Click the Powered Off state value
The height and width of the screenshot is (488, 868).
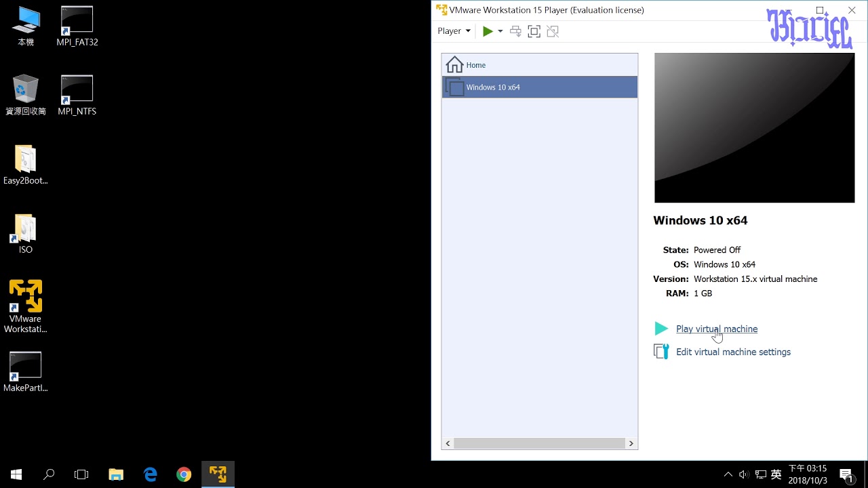[717, 250]
